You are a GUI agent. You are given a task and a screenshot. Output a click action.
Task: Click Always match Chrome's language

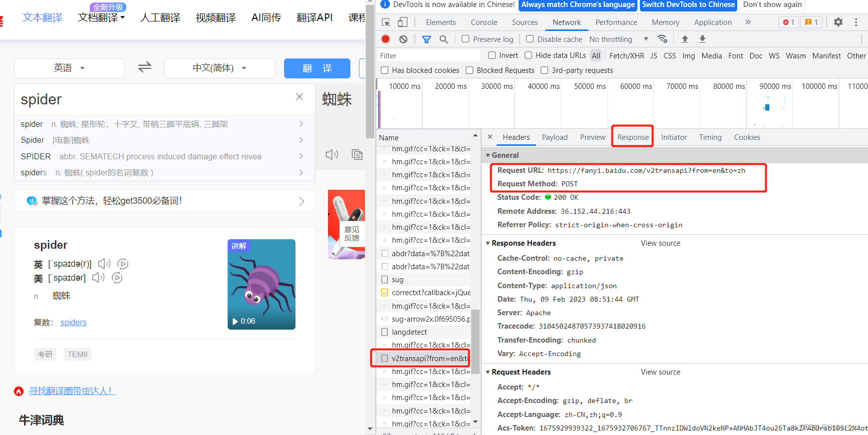point(578,4)
